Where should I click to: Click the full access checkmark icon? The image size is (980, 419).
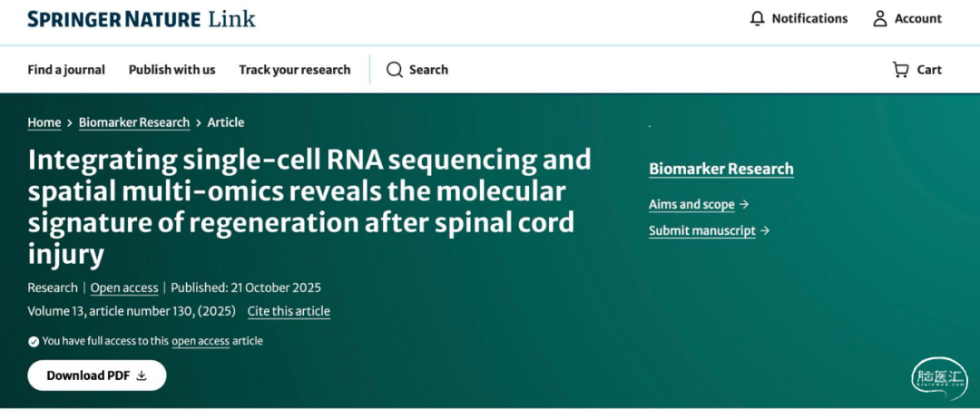[x=34, y=342]
